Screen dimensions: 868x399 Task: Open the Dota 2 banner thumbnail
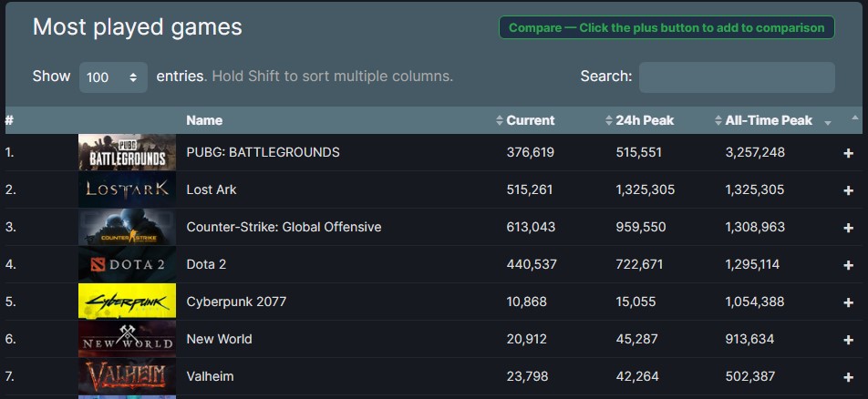[x=127, y=264]
